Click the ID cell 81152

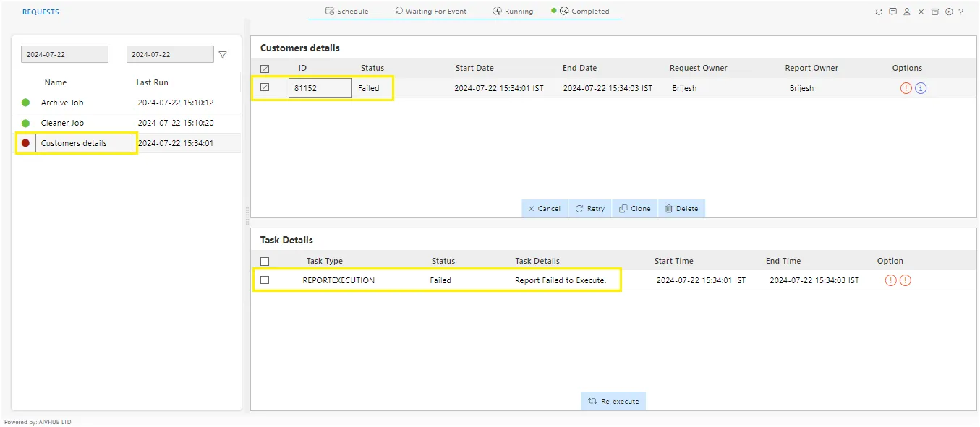(x=320, y=88)
